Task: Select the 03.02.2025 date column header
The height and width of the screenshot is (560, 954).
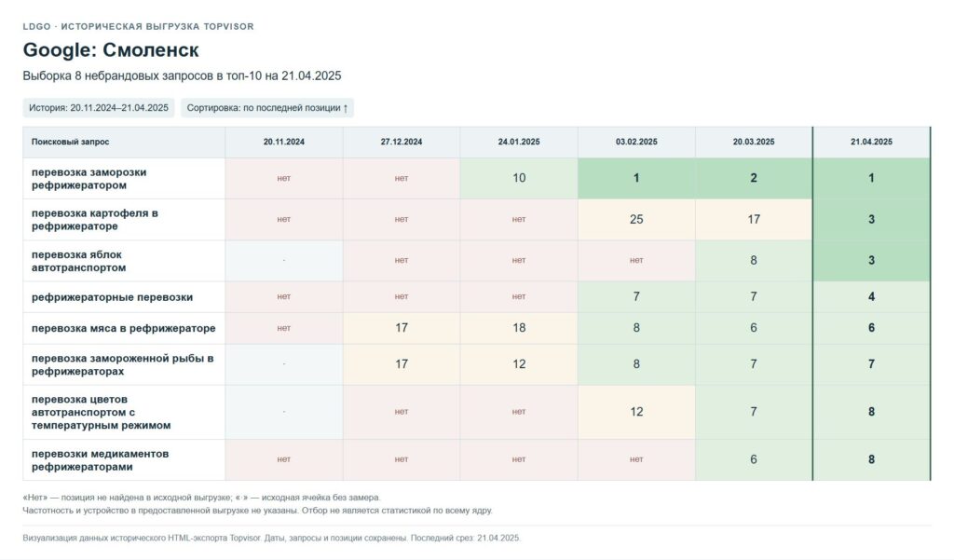Action: click(x=636, y=142)
